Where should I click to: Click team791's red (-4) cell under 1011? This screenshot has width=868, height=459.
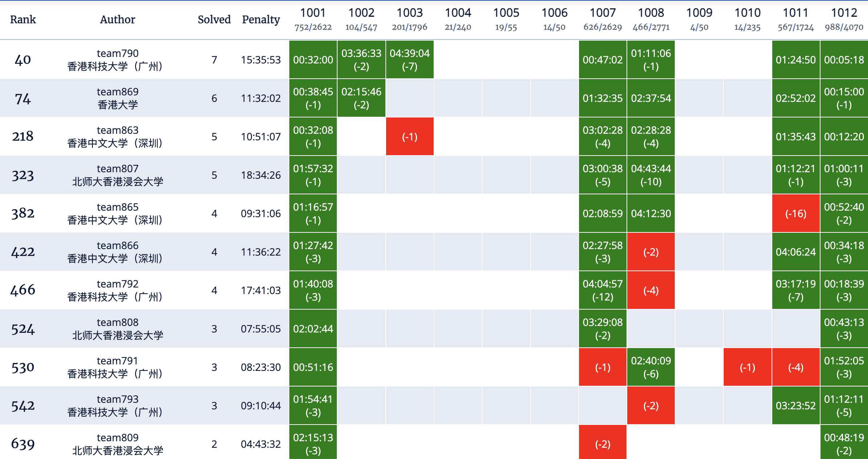tap(796, 367)
